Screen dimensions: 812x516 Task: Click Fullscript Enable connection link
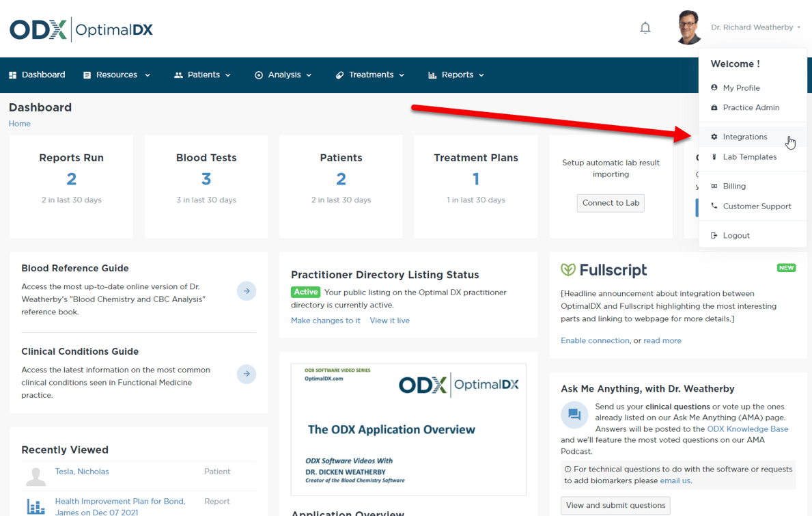tap(595, 341)
